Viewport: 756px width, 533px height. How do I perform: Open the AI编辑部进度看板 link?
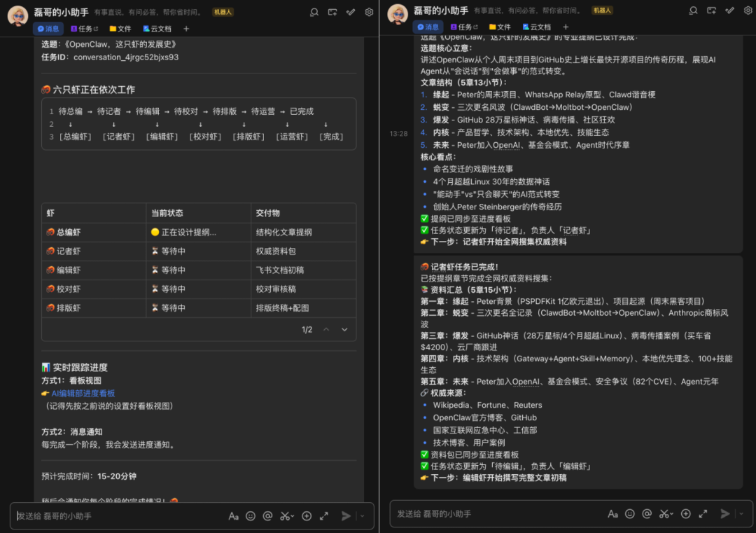pos(83,394)
